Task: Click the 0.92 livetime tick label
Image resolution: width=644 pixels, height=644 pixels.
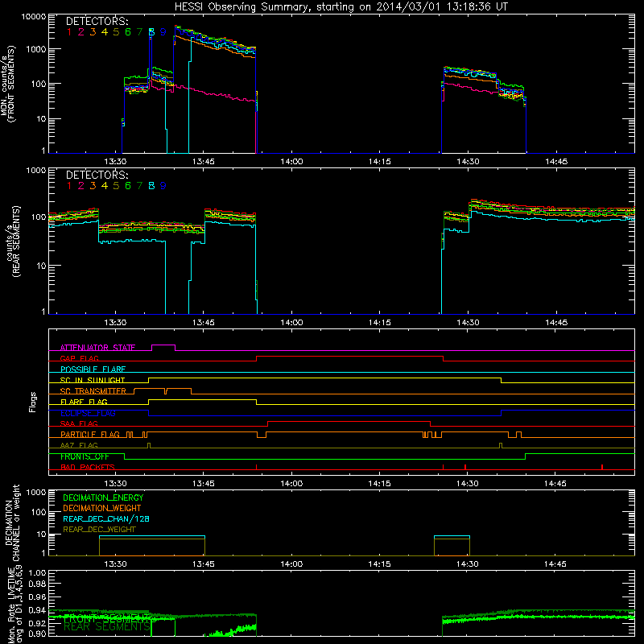Action: point(37,623)
